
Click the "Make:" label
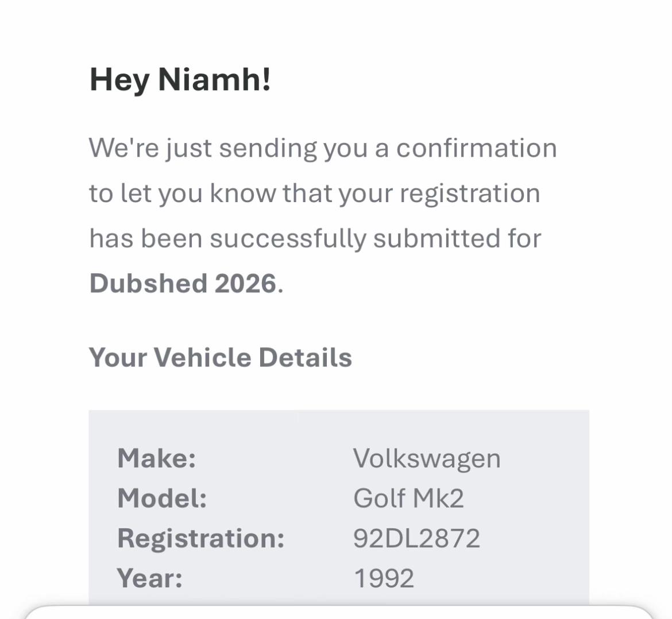click(156, 458)
